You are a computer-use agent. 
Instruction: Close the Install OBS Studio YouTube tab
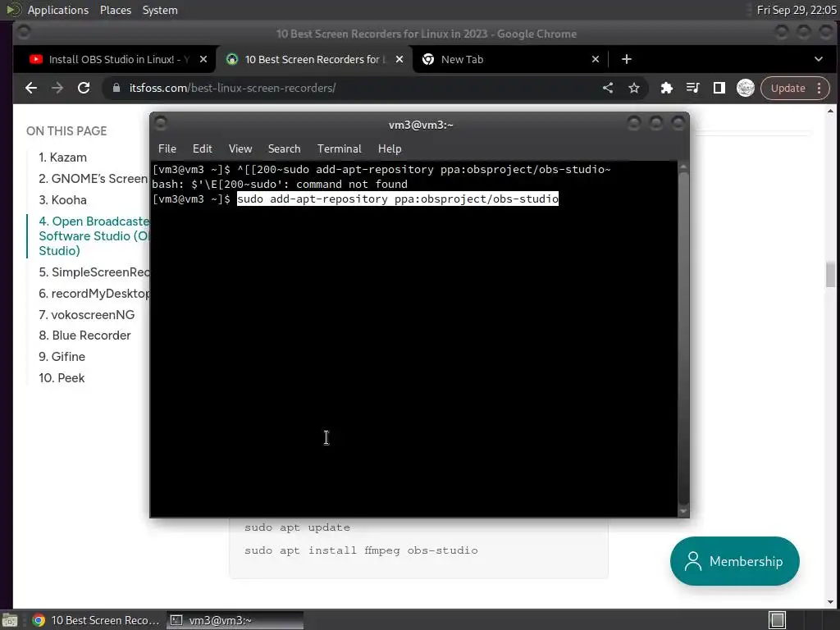[x=203, y=59]
